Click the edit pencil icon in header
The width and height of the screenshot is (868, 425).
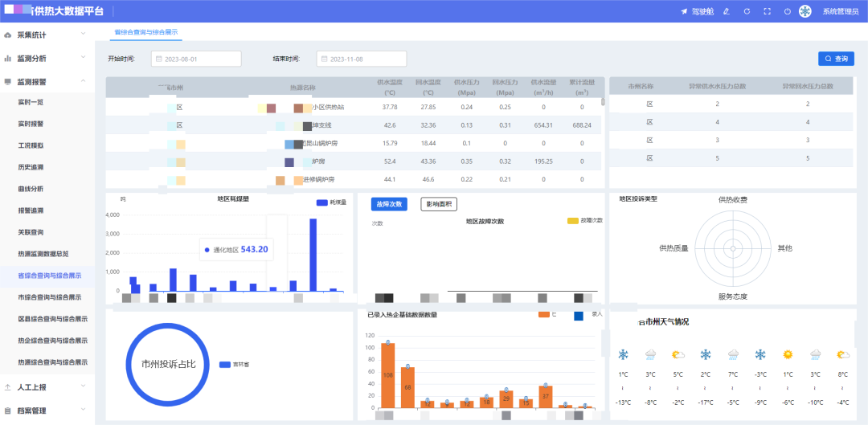point(727,11)
